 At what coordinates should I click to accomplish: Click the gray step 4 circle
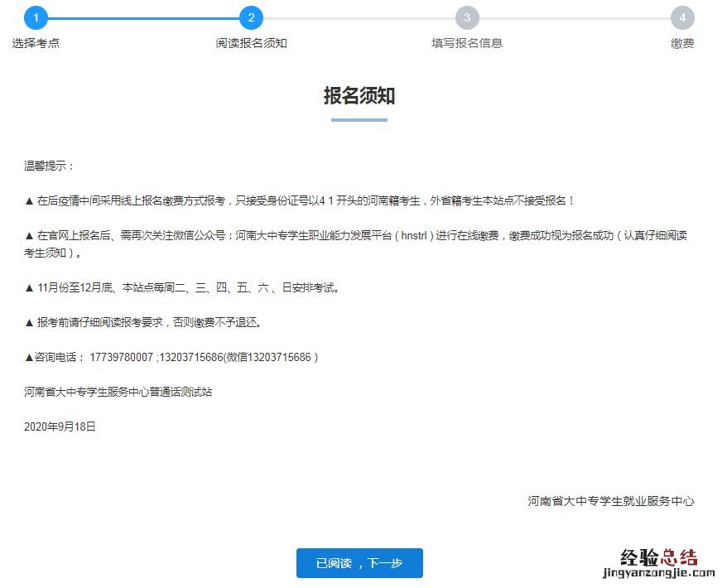point(682,17)
